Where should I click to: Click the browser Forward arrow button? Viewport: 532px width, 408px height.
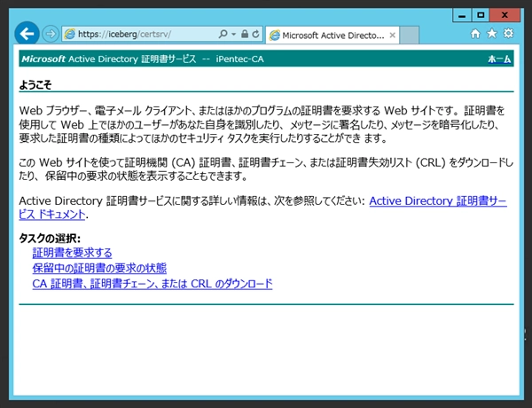tap(51, 34)
